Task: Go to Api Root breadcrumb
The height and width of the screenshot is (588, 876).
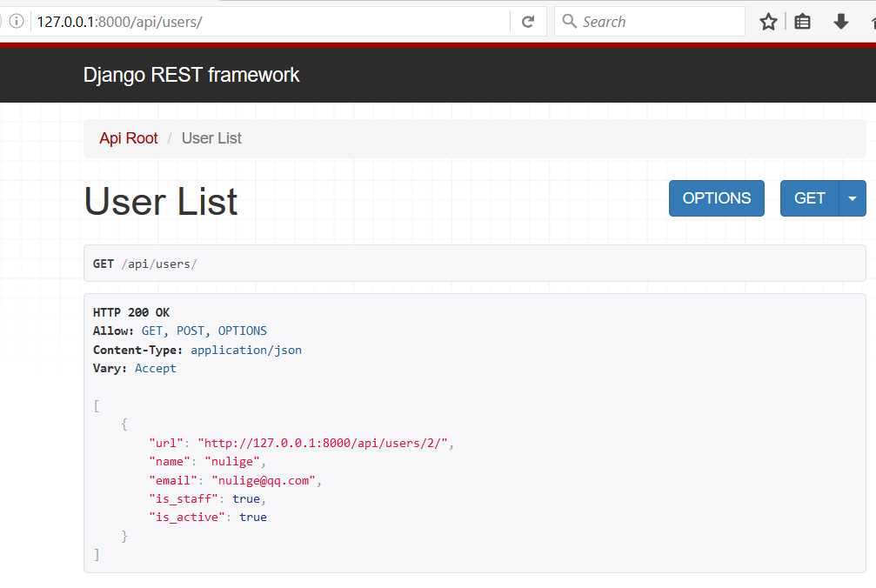Action: (129, 138)
